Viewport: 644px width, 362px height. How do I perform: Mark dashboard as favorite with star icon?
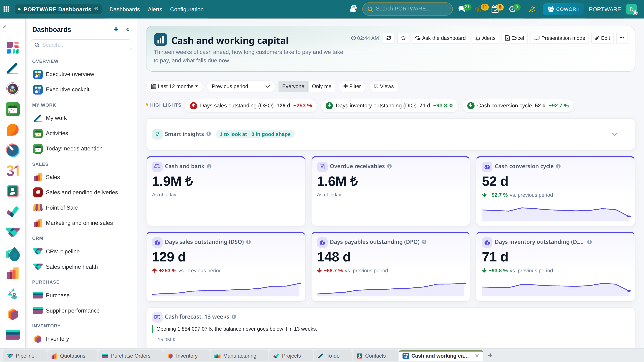pyautogui.click(x=403, y=38)
